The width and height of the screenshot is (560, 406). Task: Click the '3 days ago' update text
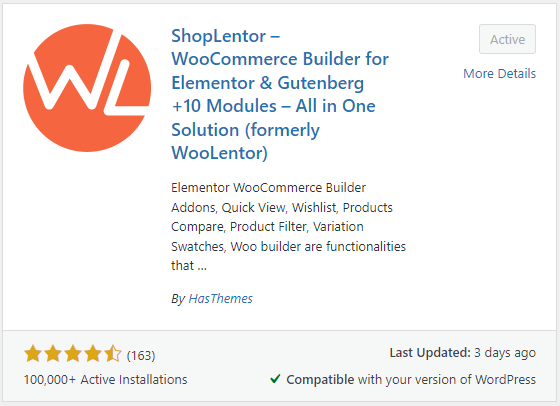(505, 353)
